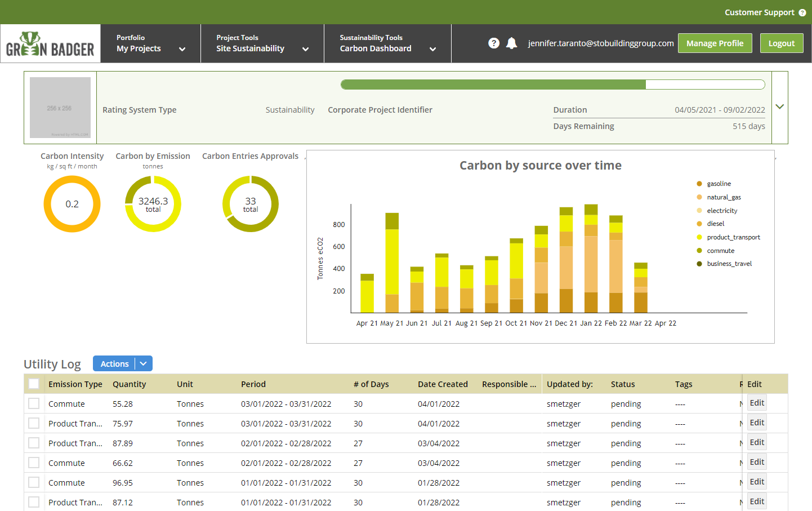This screenshot has width=812, height=511.
Task: Open the Portfolio My Projects dropdown
Action: click(x=151, y=43)
